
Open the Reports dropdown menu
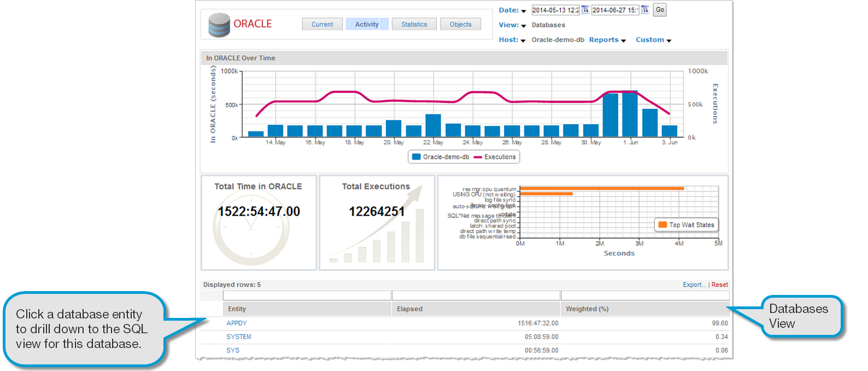tap(607, 40)
